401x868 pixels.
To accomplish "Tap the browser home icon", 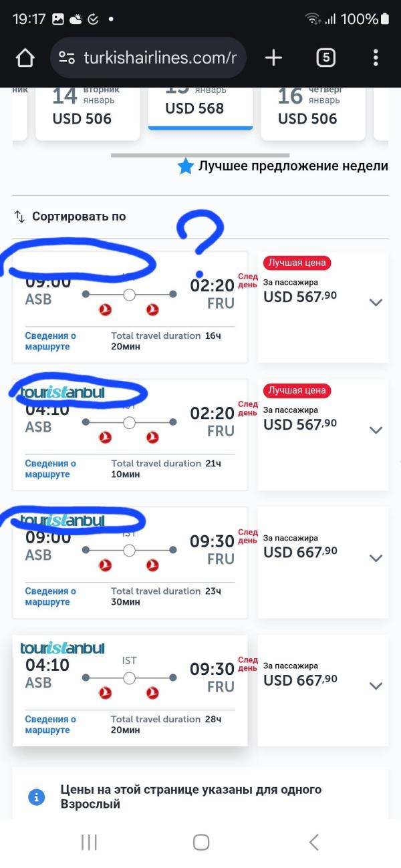I will tap(25, 58).
